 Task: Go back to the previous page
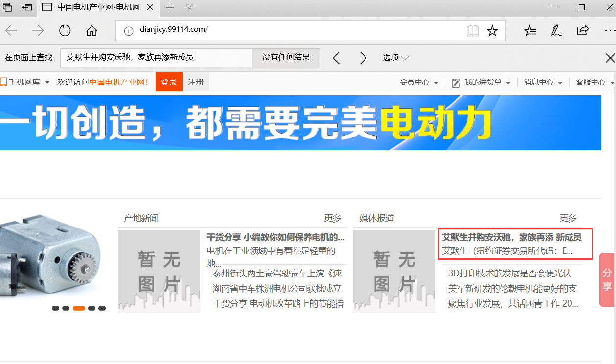tap(11, 31)
